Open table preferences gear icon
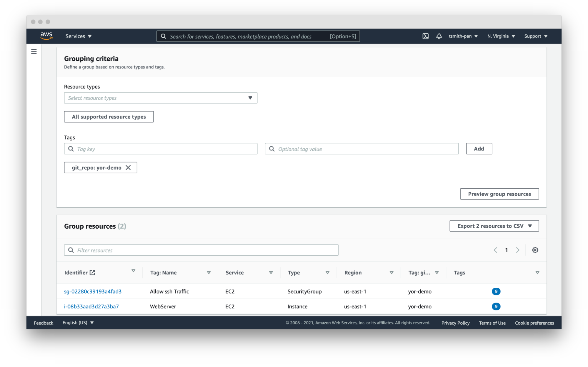The image size is (588, 367). tap(535, 250)
